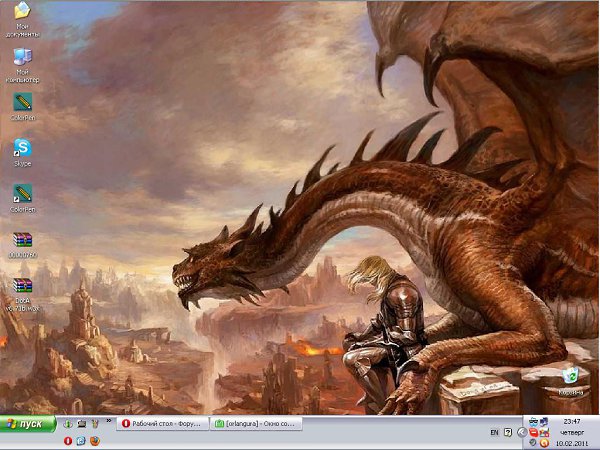600x450 pixels.
Task: Select the Мой компьютер desktop icon
Action: click(x=21, y=59)
